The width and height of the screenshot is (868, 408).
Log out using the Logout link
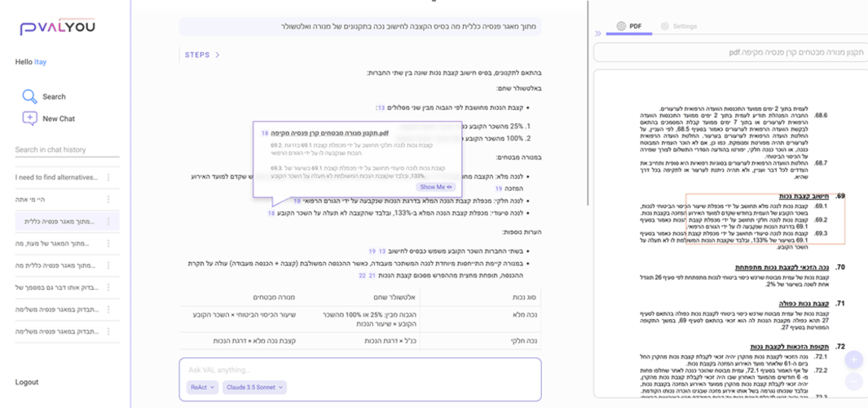(27, 382)
